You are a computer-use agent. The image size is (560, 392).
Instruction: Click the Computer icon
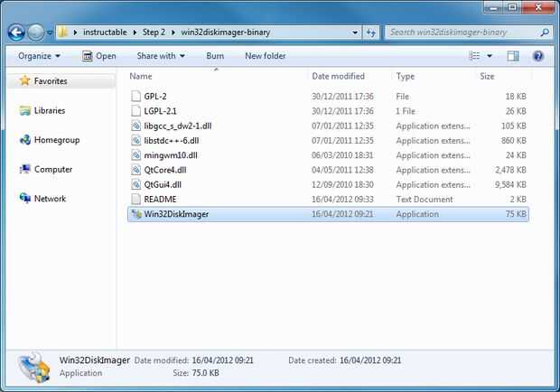[x=25, y=169]
